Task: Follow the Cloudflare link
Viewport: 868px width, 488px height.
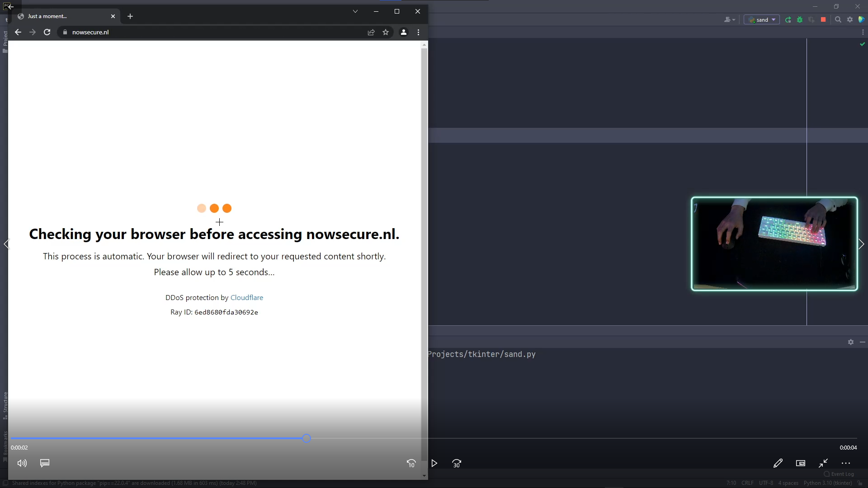Action: [x=247, y=297]
